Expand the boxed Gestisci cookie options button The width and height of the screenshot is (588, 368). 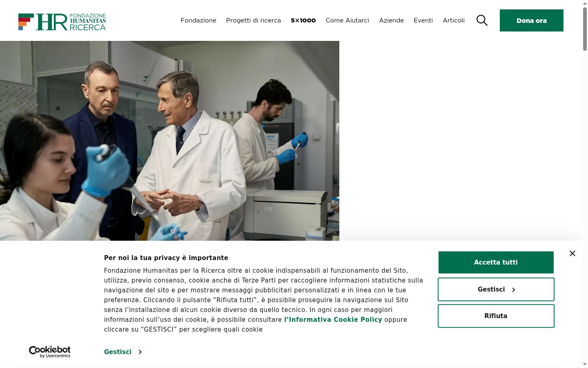[x=496, y=289]
